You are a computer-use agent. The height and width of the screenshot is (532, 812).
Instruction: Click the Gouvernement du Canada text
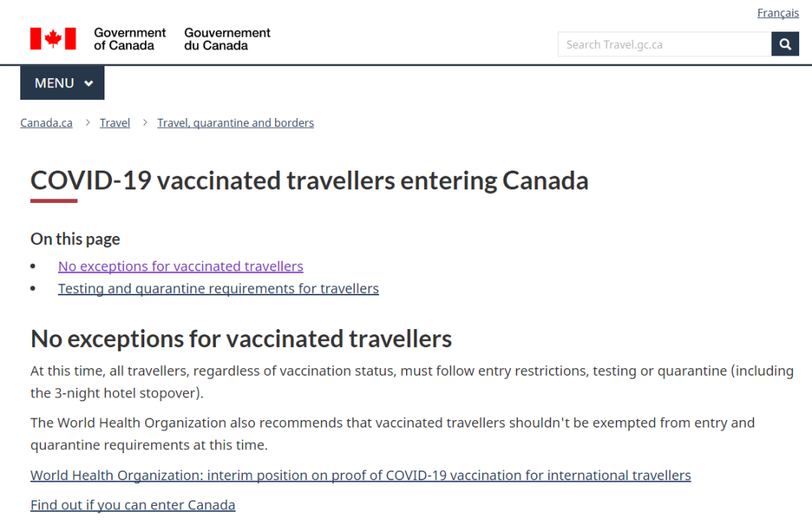227,39
